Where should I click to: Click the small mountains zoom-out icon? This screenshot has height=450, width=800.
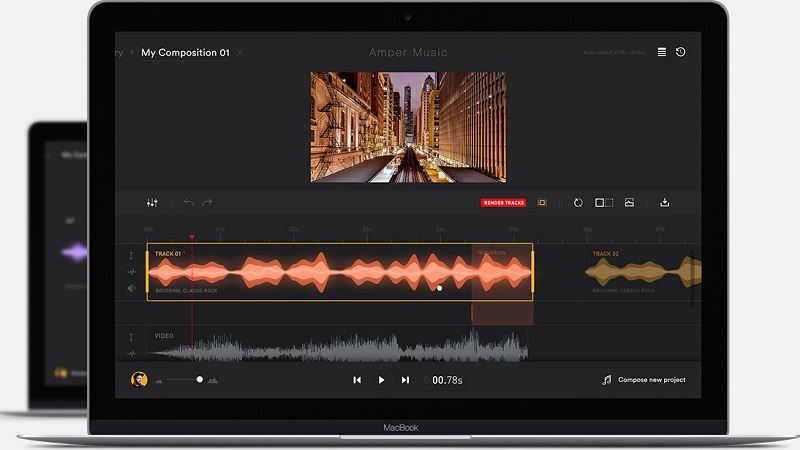(159, 381)
